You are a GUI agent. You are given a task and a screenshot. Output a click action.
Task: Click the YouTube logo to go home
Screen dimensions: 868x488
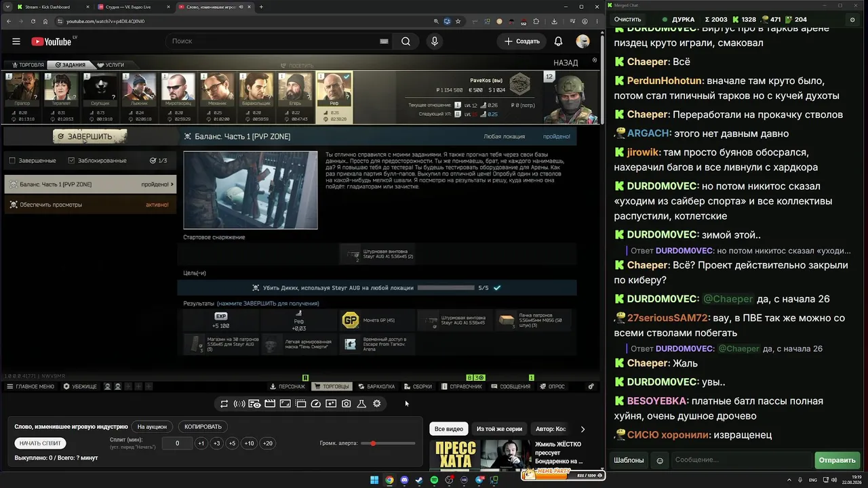[52, 41]
